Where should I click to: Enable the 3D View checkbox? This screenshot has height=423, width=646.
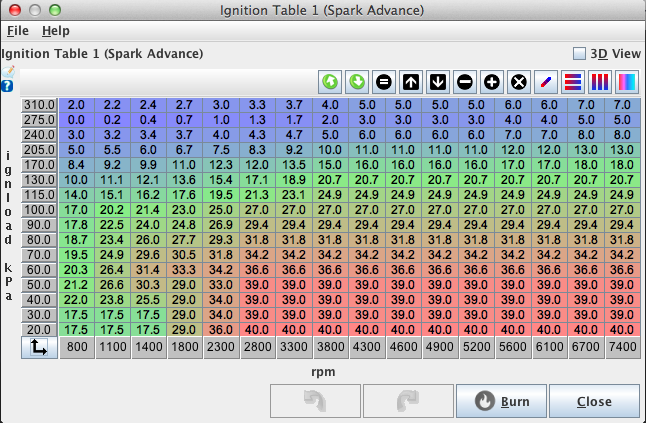pos(579,53)
